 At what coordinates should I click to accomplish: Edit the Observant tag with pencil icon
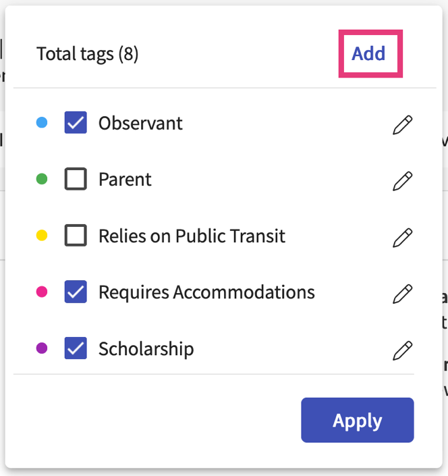[402, 125]
